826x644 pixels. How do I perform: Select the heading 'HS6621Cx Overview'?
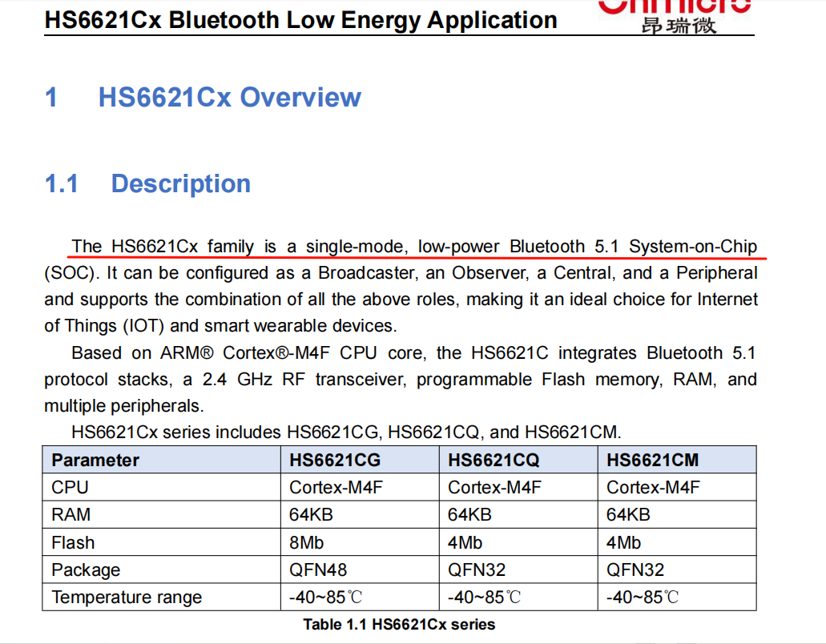point(230,98)
